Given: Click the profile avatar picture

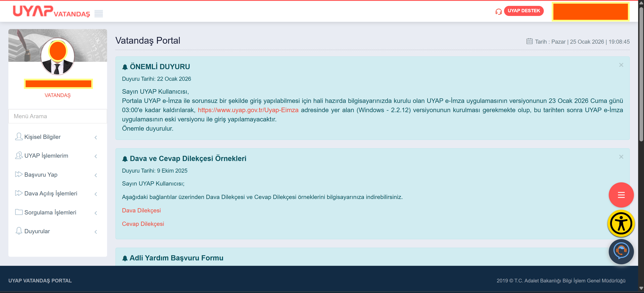Looking at the screenshot, I should (x=58, y=56).
